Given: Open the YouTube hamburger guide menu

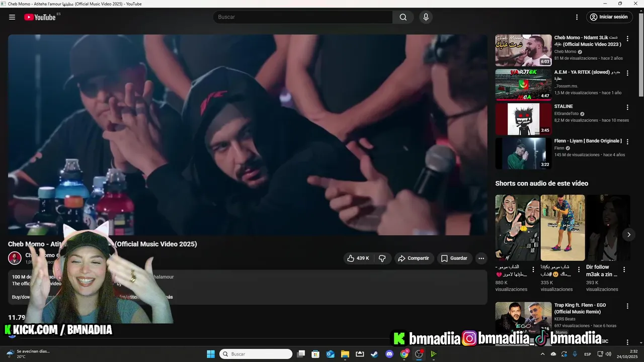Looking at the screenshot, I should click(12, 17).
